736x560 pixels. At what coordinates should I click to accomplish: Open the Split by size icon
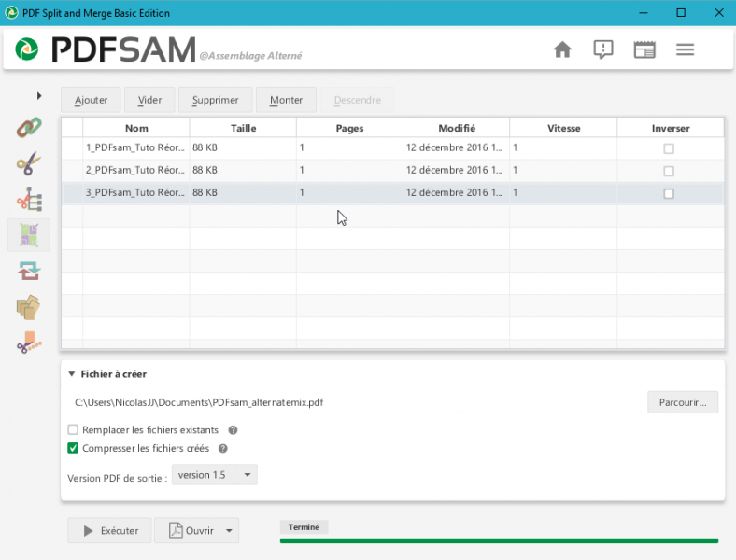[29, 343]
